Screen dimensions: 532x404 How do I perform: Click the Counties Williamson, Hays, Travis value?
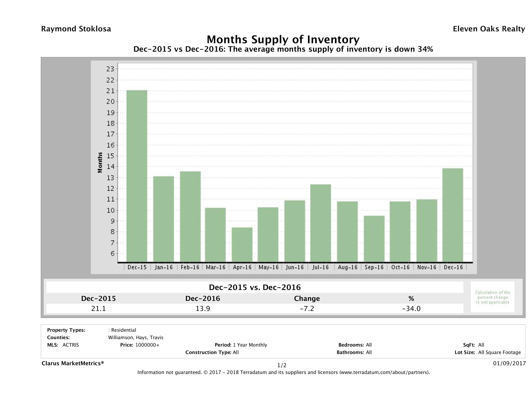[136, 337]
